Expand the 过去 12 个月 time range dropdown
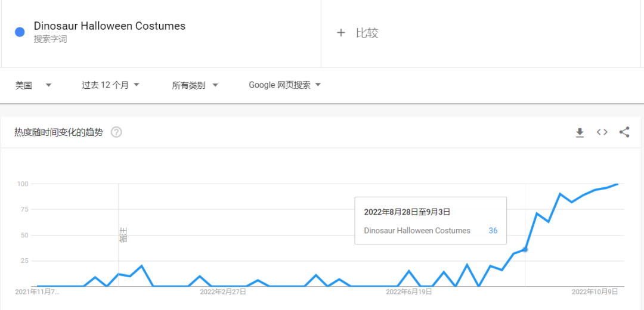Viewport: 644px width, 310px height. pyautogui.click(x=110, y=85)
